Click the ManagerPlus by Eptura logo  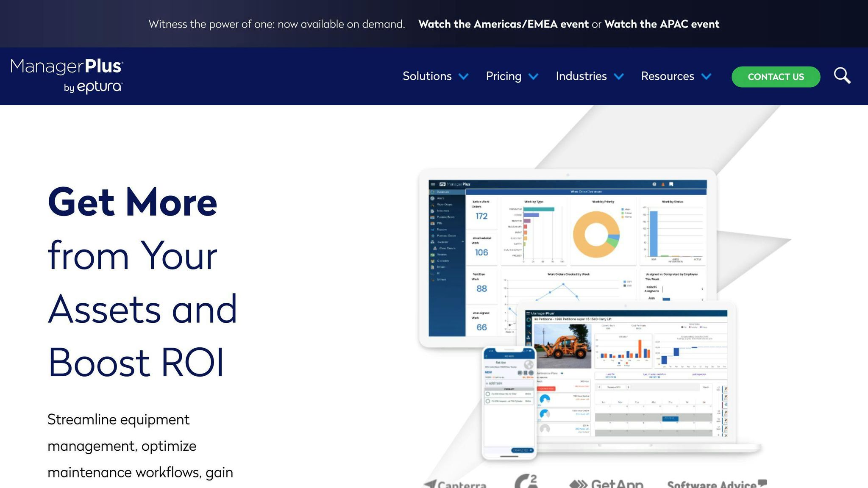tap(67, 76)
